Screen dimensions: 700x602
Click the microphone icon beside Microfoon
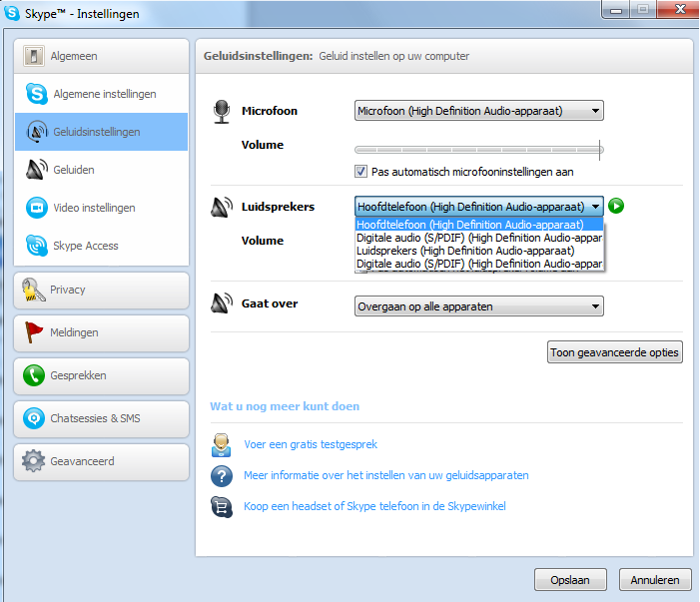[222, 112]
